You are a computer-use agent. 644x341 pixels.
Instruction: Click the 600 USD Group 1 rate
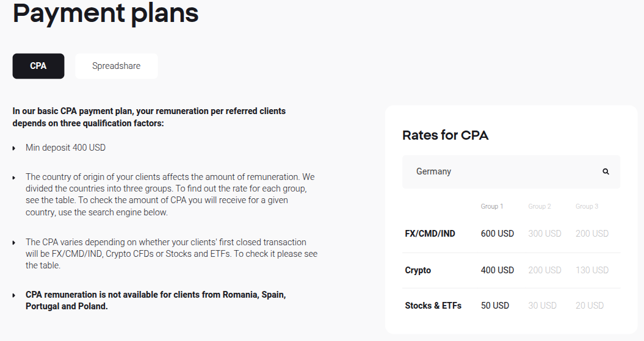pyautogui.click(x=497, y=234)
